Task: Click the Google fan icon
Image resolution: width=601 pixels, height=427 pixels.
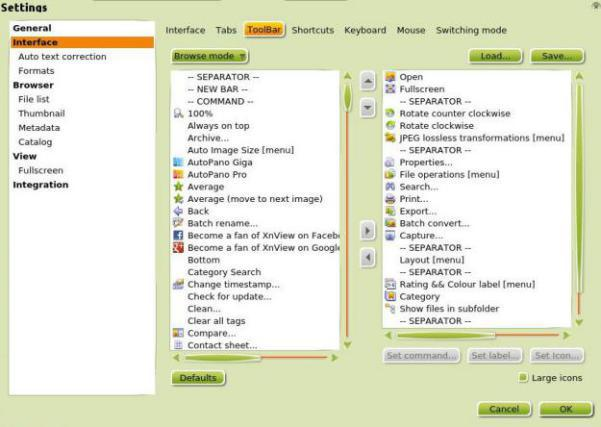Action: (x=178, y=248)
